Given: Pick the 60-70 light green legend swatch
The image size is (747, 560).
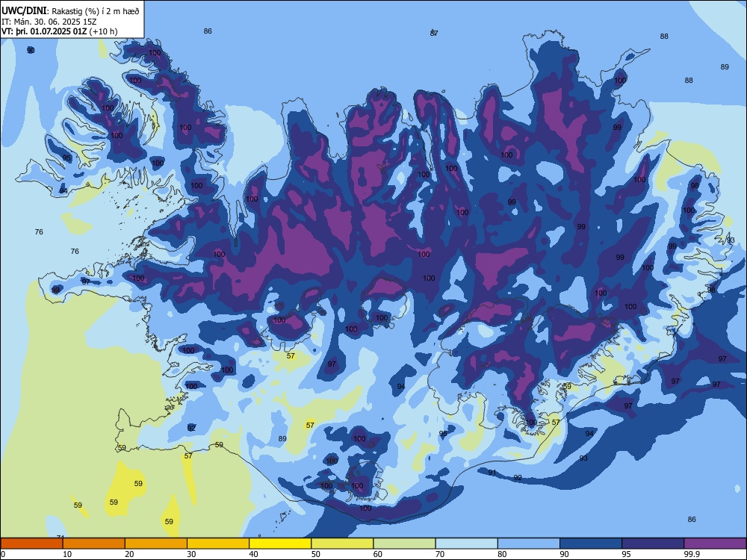Looking at the screenshot, I should [x=404, y=544].
